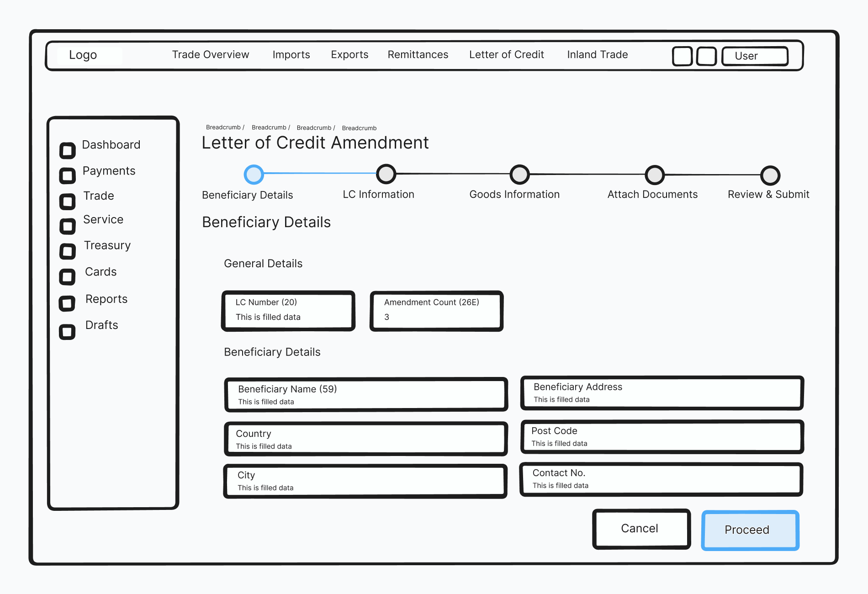The width and height of the screenshot is (868, 594).
Task: Select the Goods Information step circle
Action: (519, 175)
